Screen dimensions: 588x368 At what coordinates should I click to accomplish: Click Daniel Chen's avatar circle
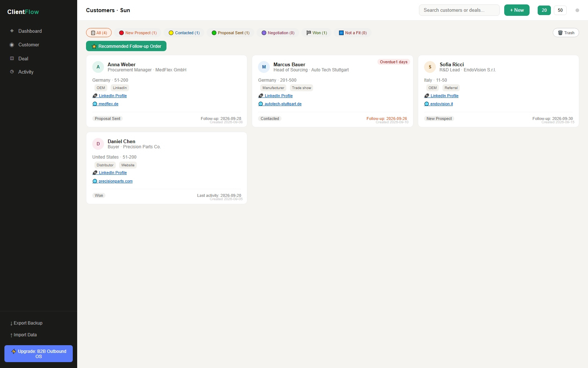98,144
